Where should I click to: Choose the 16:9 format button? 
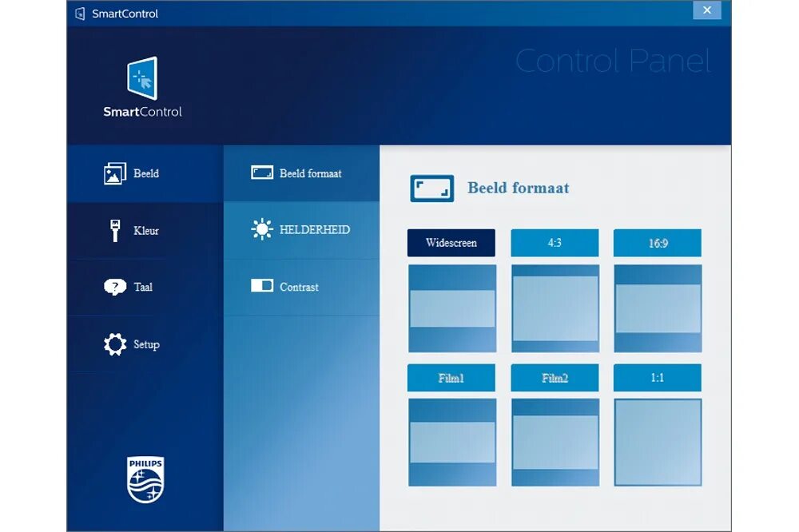pos(658,243)
